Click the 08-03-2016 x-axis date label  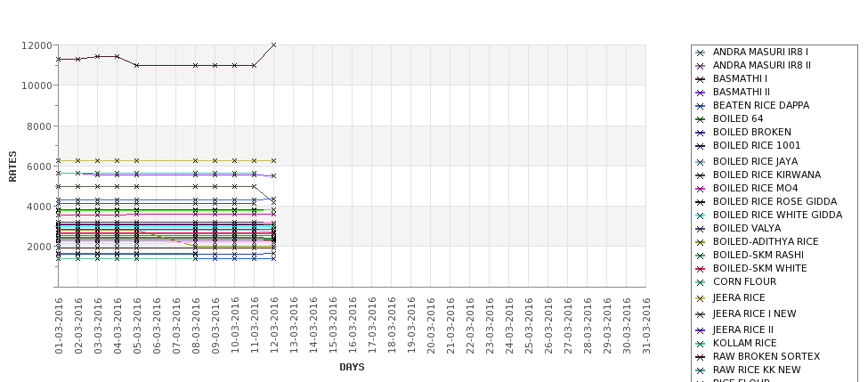click(195, 326)
